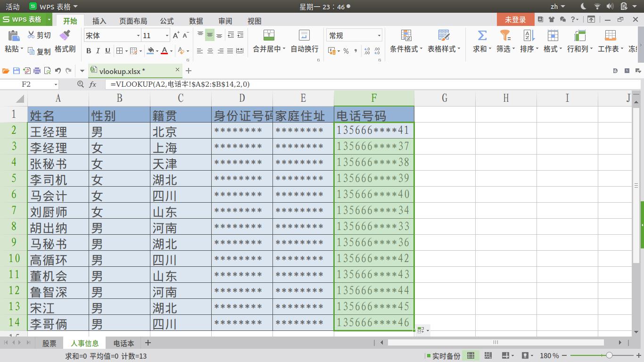Toggle underline formatting

pos(107,50)
